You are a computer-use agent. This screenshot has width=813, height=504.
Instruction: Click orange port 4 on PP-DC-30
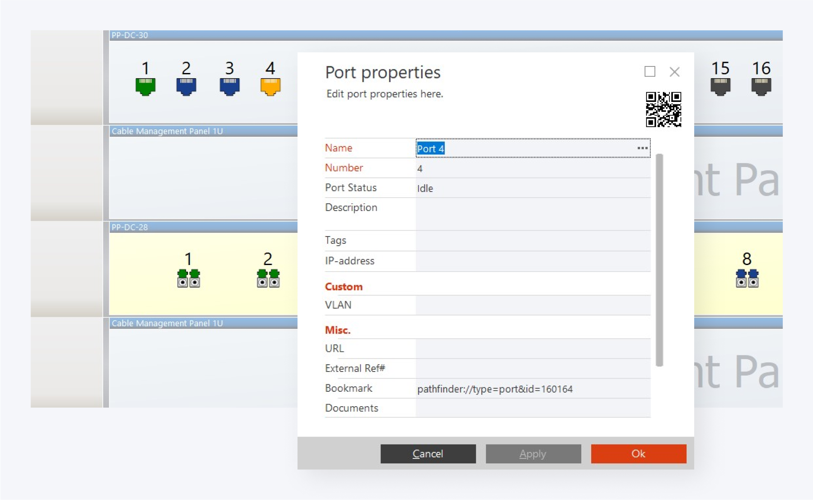click(270, 86)
